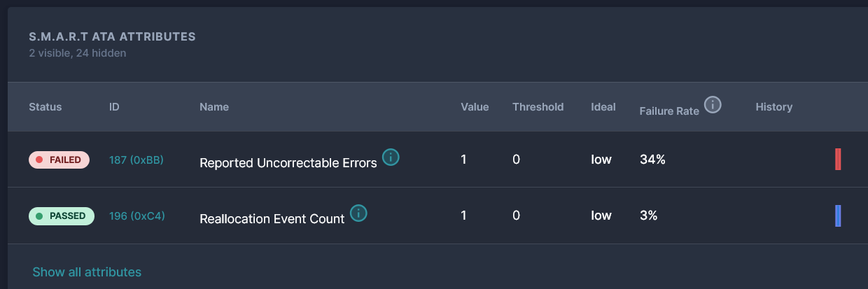The height and width of the screenshot is (289, 868).
Task: Sort by the Ideal column header
Action: [x=603, y=107]
